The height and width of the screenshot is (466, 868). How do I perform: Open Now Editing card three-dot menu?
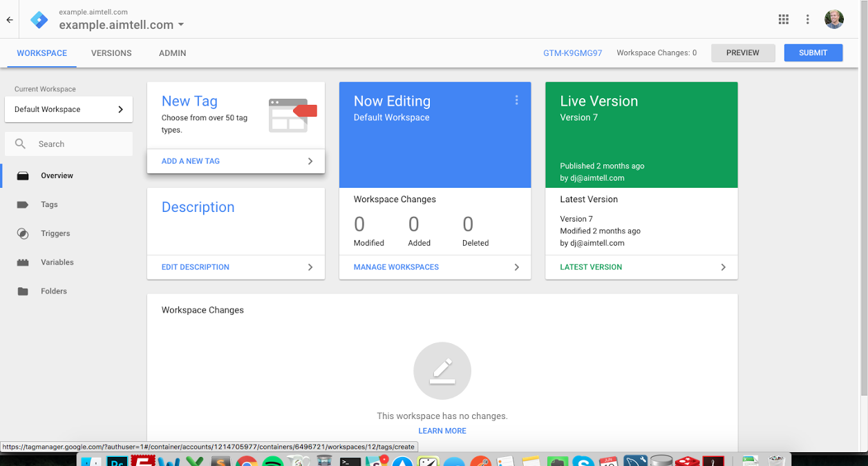pyautogui.click(x=516, y=101)
